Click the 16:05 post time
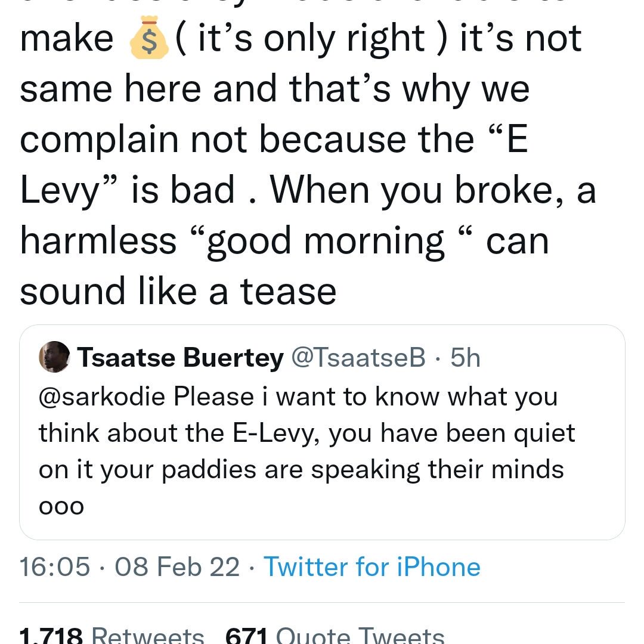 [x=55, y=566]
